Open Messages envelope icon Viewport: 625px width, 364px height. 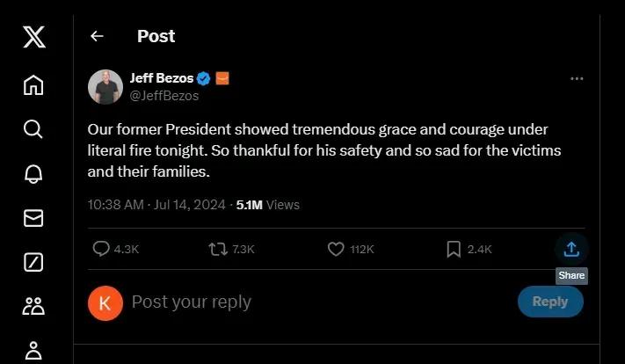33,218
